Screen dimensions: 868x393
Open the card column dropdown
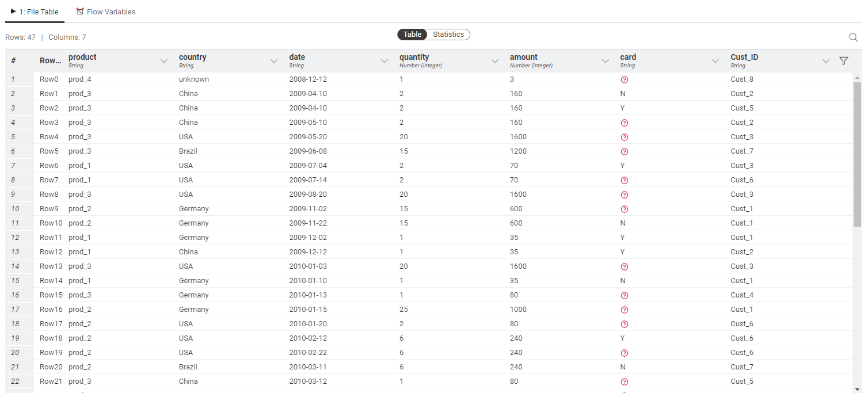pos(715,61)
